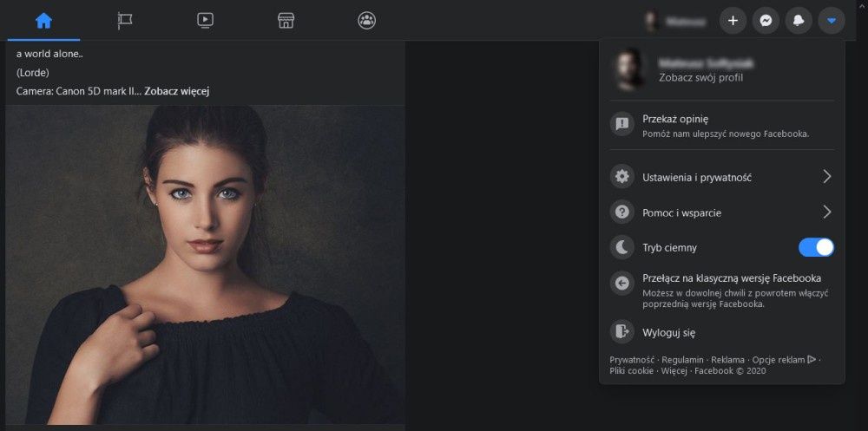The height and width of the screenshot is (431, 868).
Task: Open the Pliki cookie footer link
Action: (632, 370)
